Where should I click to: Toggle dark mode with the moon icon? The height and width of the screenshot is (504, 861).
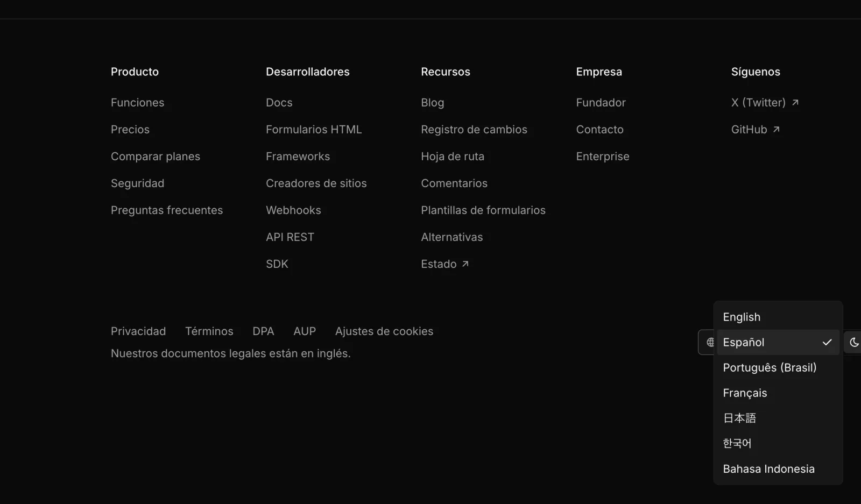[853, 342]
